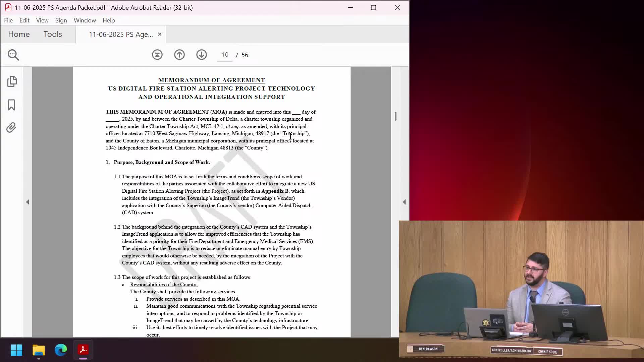Image resolution: width=644 pixels, height=362 pixels.
Task: Go to the next page with the down arrow
Action: 201,55
